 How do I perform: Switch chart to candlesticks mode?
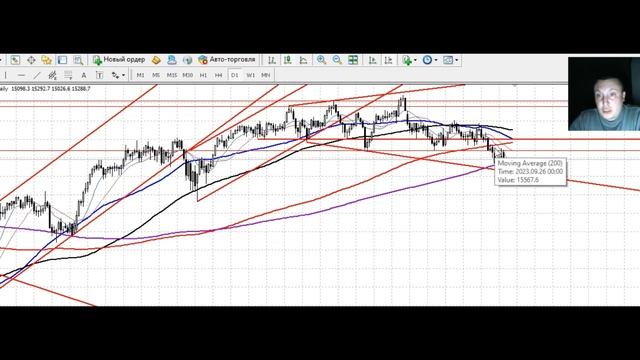pyautogui.click(x=288, y=60)
